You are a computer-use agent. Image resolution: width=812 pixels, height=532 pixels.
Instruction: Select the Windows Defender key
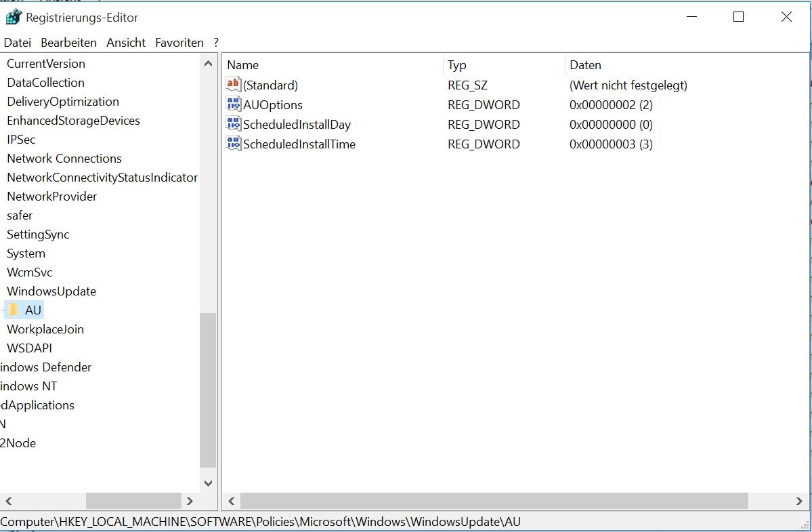pyautogui.click(x=45, y=367)
